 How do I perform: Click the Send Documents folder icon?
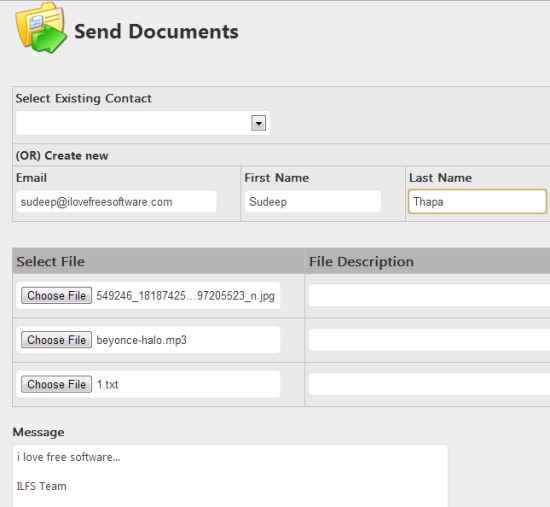coord(41,28)
